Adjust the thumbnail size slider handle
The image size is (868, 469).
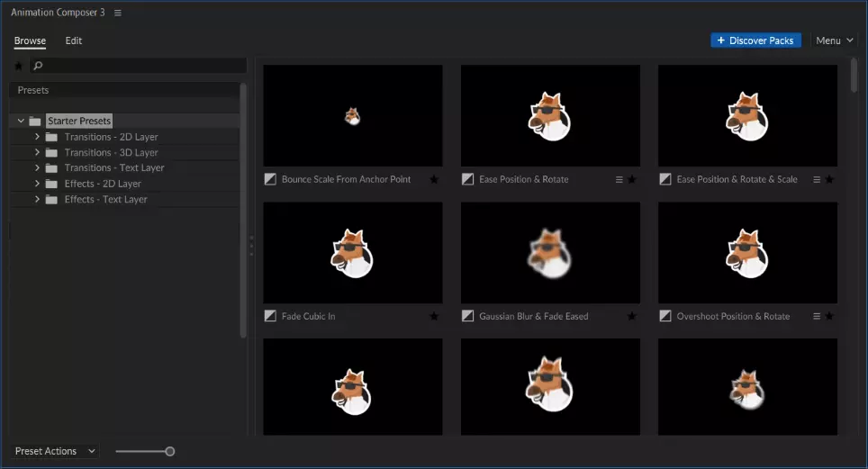point(170,451)
